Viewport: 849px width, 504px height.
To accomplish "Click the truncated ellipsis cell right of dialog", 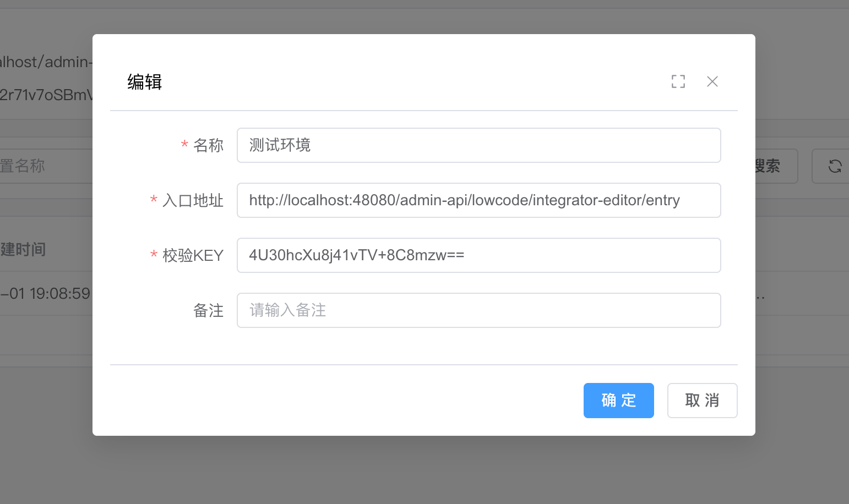I will pyautogui.click(x=760, y=296).
